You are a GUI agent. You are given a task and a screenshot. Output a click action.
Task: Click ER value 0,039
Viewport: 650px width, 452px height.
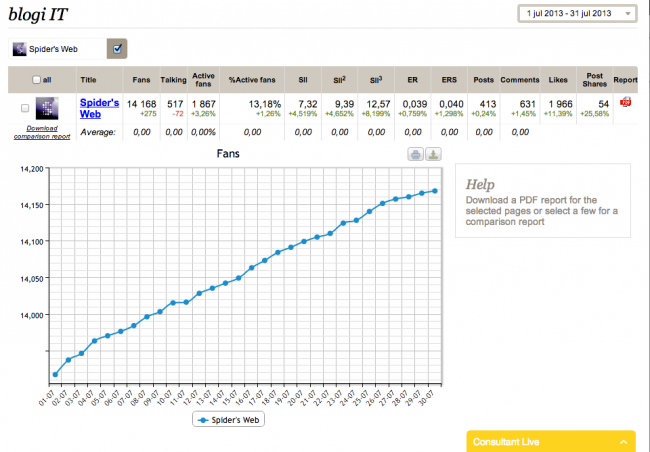pos(415,104)
